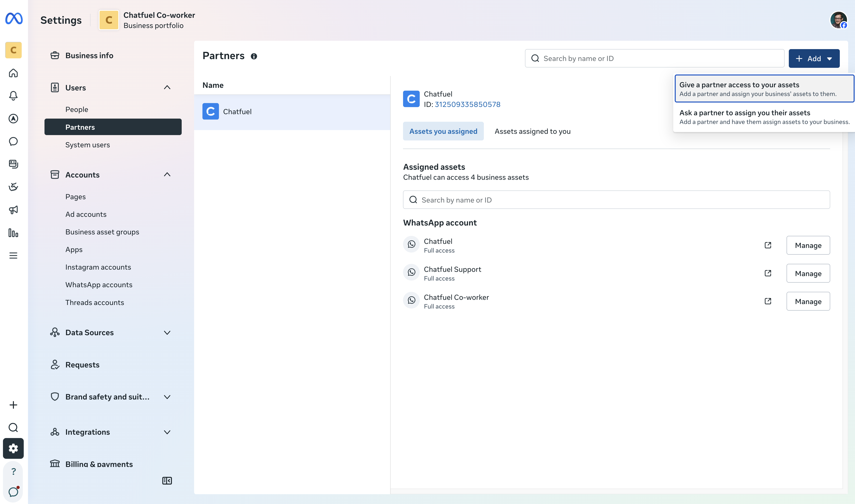Viewport: 855px width, 504px height.
Task: Click the Meta logo icon
Action: point(14,18)
